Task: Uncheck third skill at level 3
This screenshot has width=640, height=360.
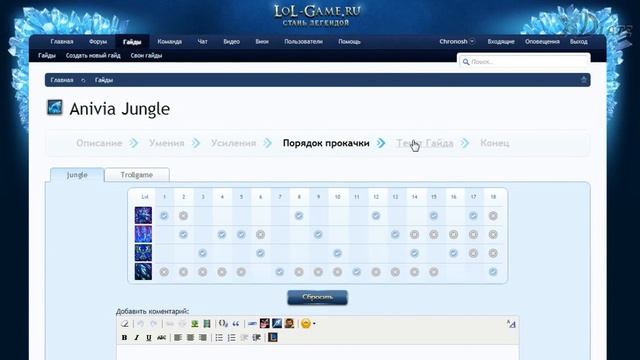Action: tap(202, 253)
